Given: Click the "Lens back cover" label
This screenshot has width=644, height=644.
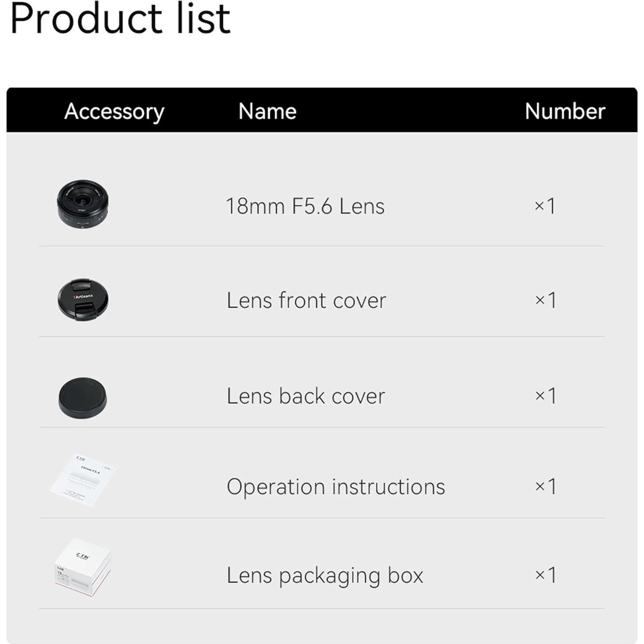Looking at the screenshot, I should click(306, 396).
